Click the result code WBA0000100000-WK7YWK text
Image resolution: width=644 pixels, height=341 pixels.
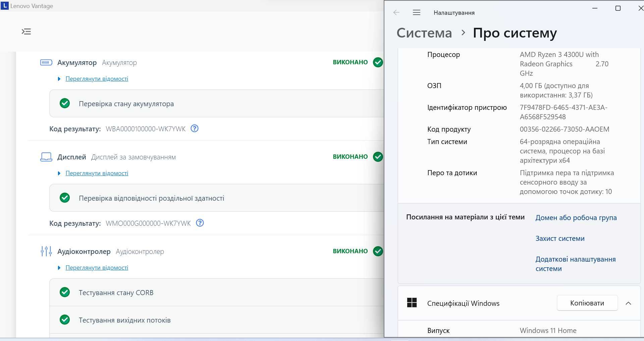coord(146,129)
